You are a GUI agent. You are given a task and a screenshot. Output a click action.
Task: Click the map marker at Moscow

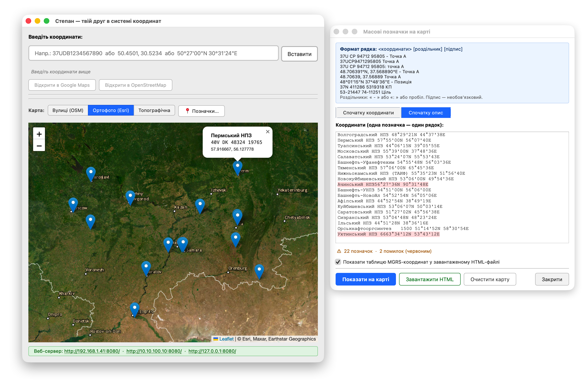pos(73,205)
